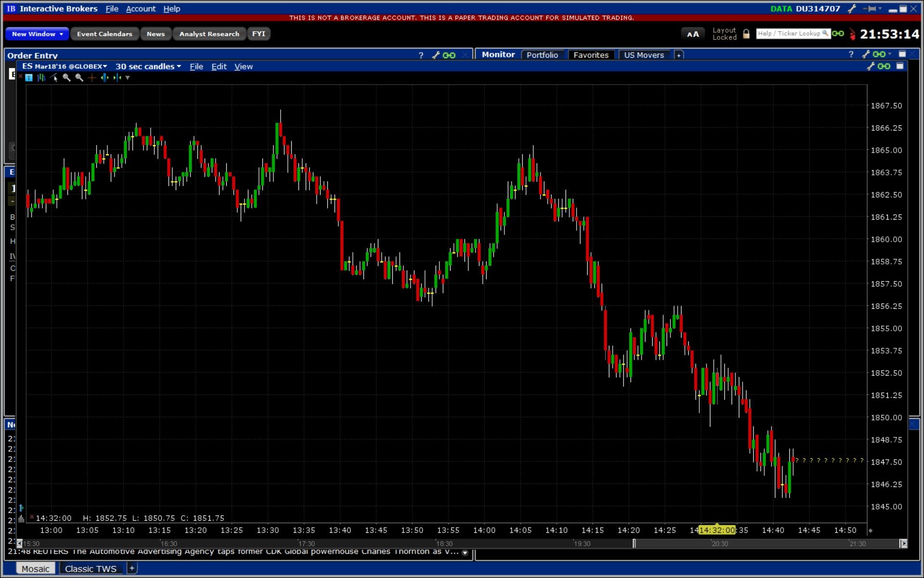Viewport: 924px width, 578px height.
Task: Toggle the chart window's green link icon
Action: (884, 66)
